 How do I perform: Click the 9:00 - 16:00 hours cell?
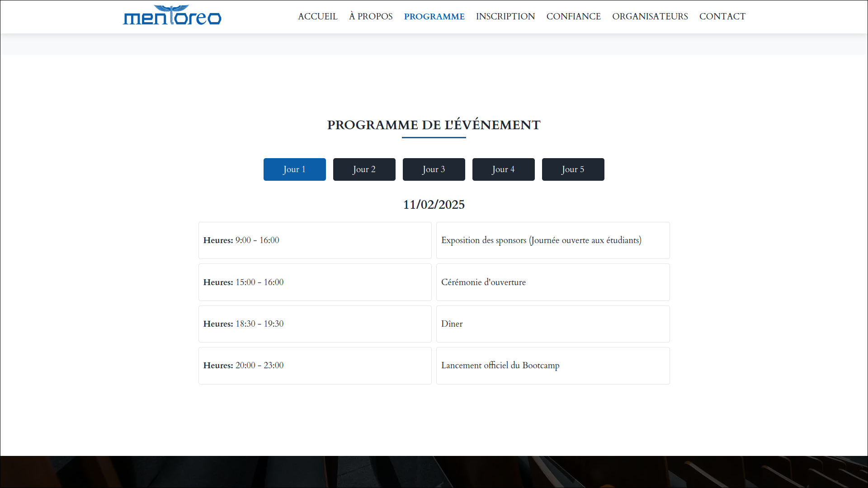[x=315, y=240]
